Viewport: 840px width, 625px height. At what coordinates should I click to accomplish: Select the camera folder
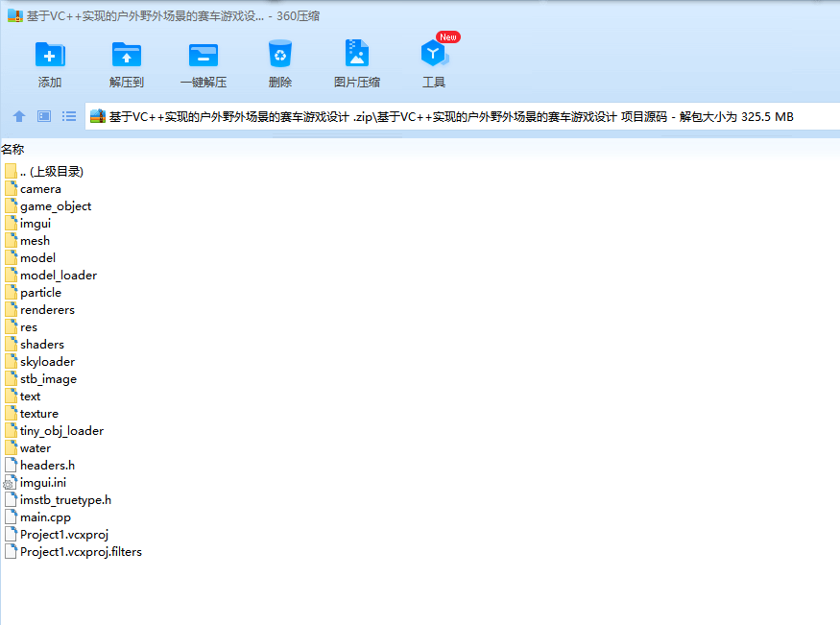tap(34, 189)
